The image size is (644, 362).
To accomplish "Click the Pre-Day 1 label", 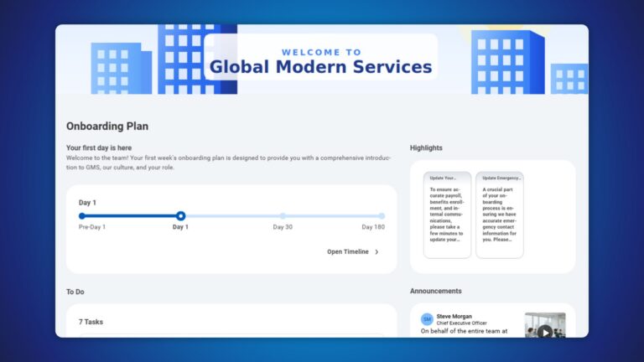I will click(92, 227).
